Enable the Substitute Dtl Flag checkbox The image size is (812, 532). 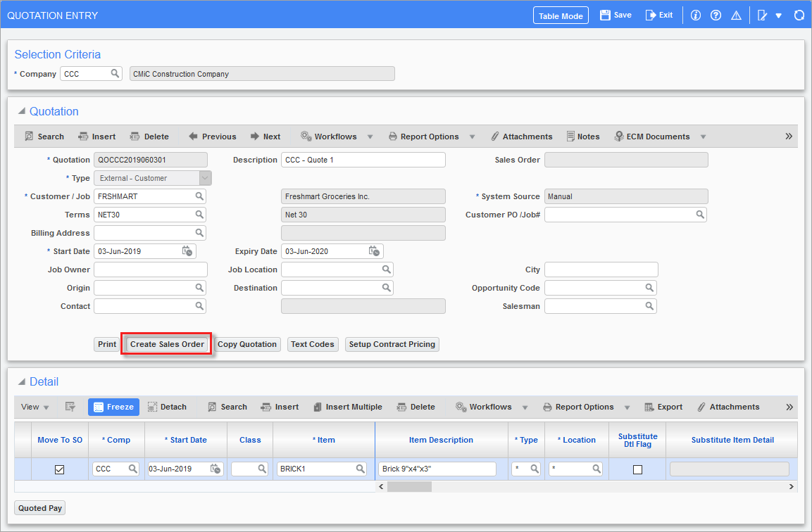637,469
